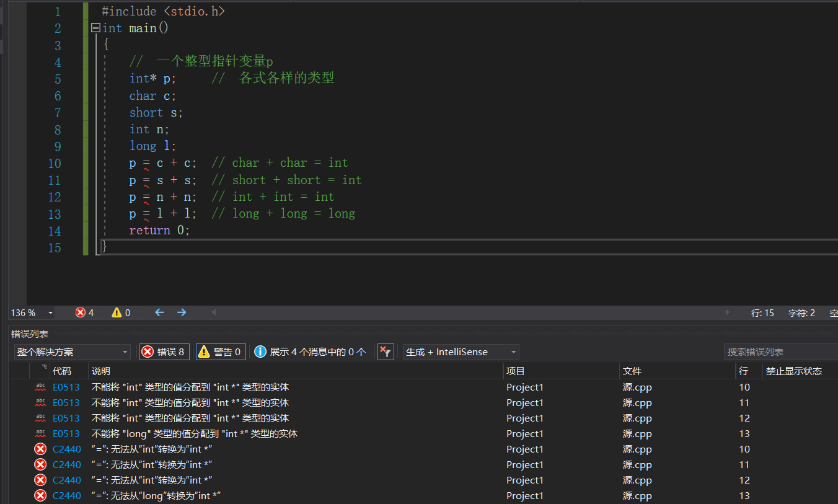Open E0513 error code link for line 10
This screenshot has height=504, width=838.
pyautogui.click(x=66, y=387)
